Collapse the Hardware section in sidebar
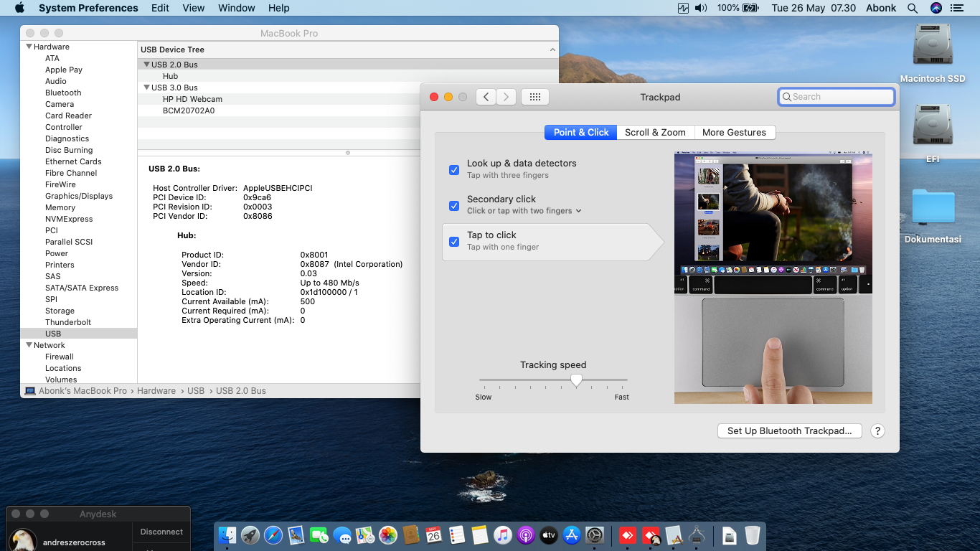This screenshot has height=551, width=980. pyautogui.click(x=29, y=47)
